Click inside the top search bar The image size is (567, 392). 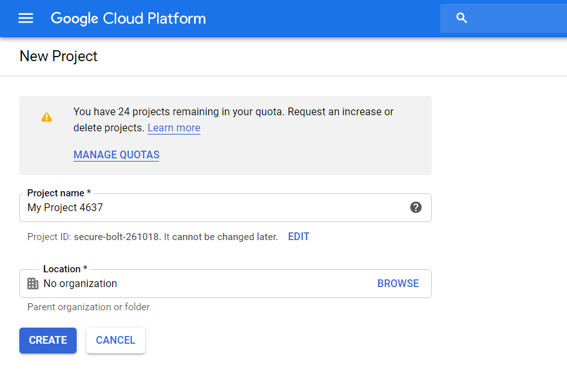coord(509,18)
